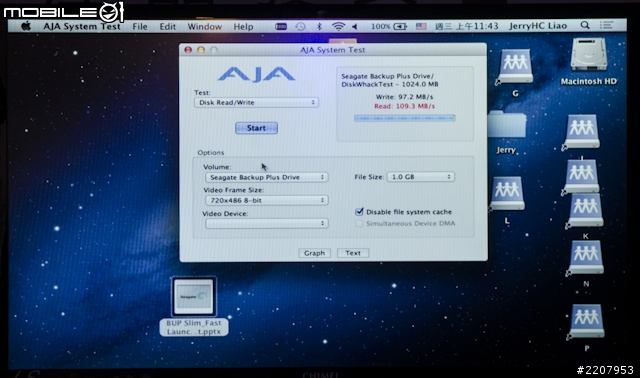Screen dimensions: 640x378
Task: Open the Video Device dropdown
Action: (x=267, y=223)
